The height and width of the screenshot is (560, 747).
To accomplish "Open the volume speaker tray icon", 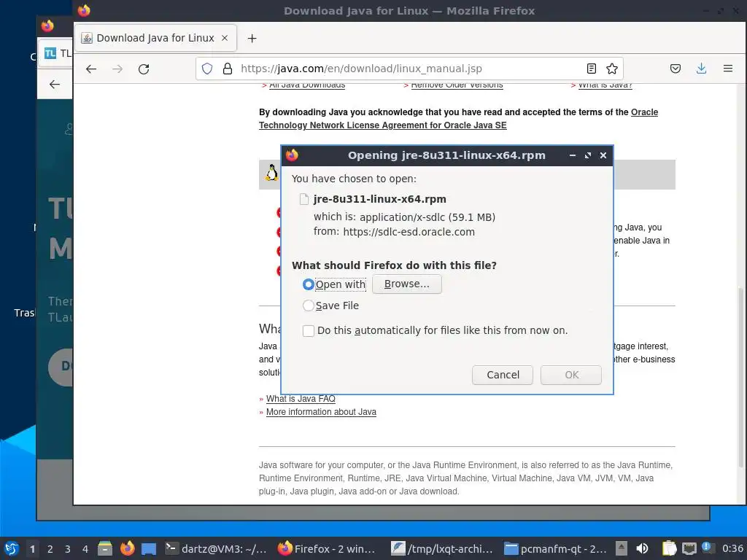I will [x=642, y=548].
